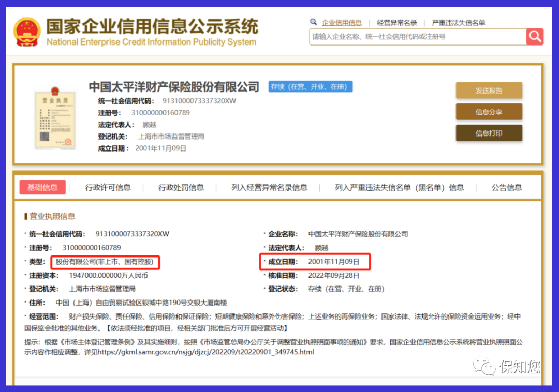Click the header credit code 9131000073337320XW

199,101
